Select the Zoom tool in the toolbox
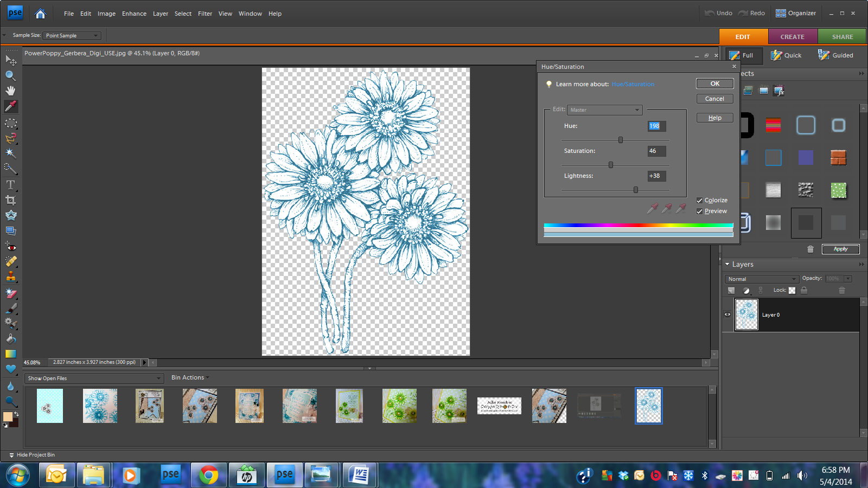The width and height of the screenshot is (868, 488). [x=10, y=75]
